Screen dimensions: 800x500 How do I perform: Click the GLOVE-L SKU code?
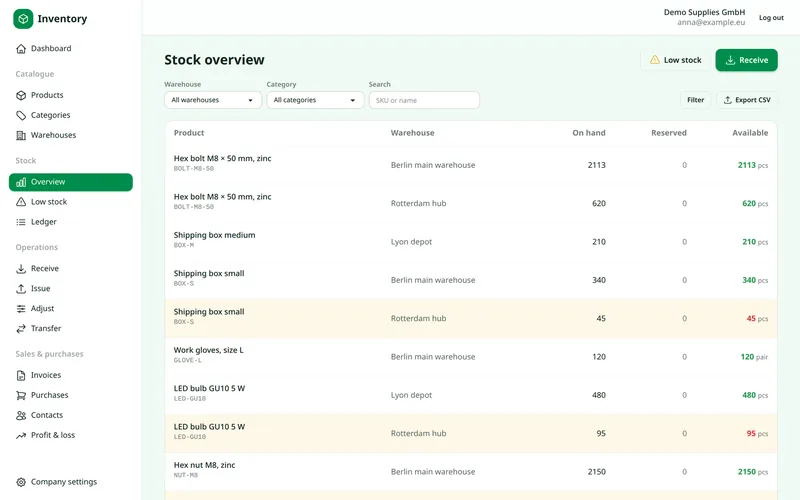(x=187, y=360)
